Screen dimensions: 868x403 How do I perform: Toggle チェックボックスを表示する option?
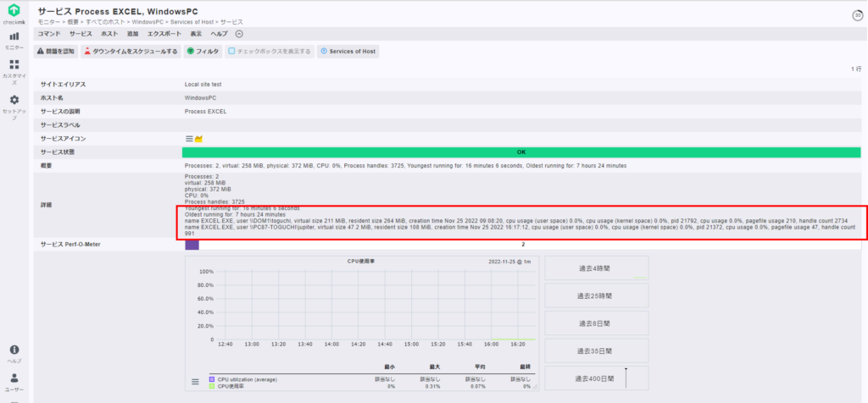270,52
